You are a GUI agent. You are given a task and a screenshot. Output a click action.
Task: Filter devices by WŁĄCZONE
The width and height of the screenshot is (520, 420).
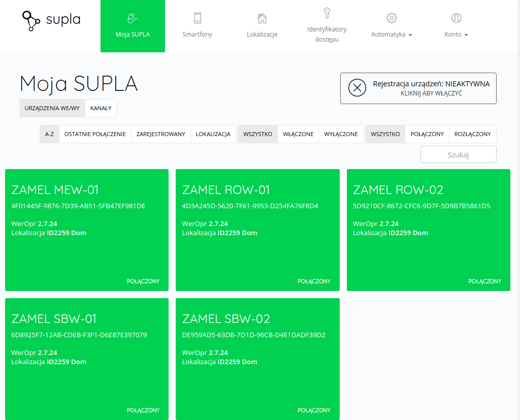point(298,134)
